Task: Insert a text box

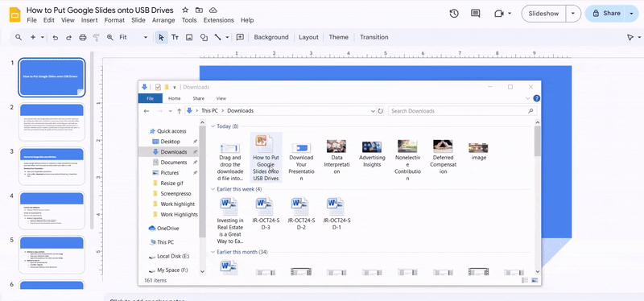Action: [175, 37]
